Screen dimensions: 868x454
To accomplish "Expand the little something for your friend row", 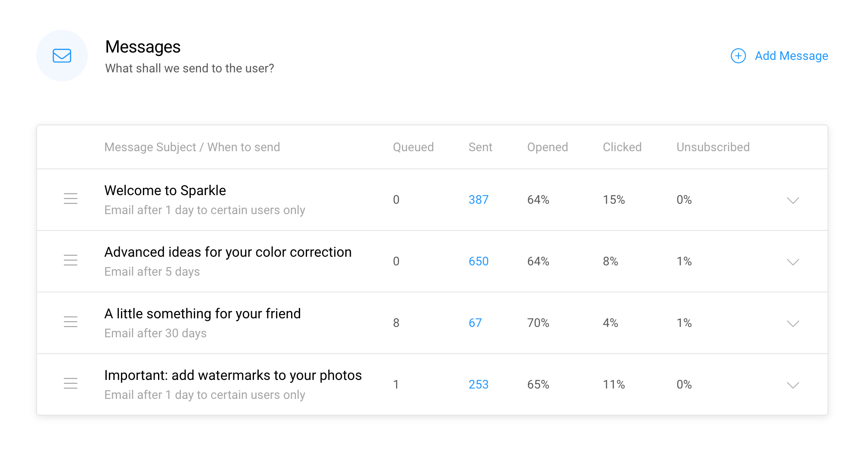I will pyautogui.click(x=793, y=323).
